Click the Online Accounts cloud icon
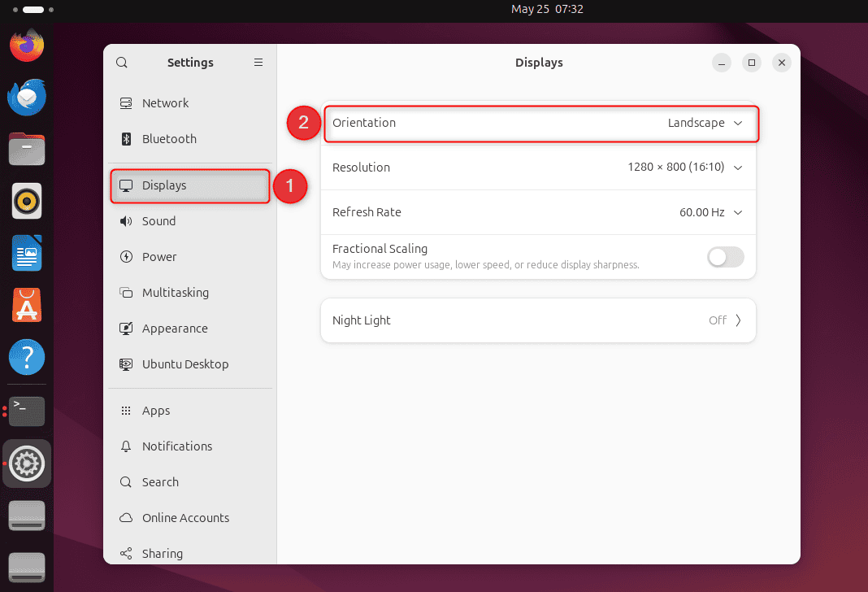This screenshot has height=592, width=868. pos(126,518)
